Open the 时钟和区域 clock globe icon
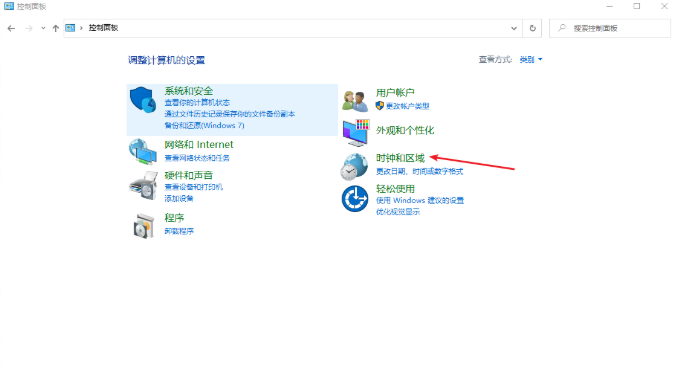The width and height of the screenshot is (675, 378). coord(354,167)
